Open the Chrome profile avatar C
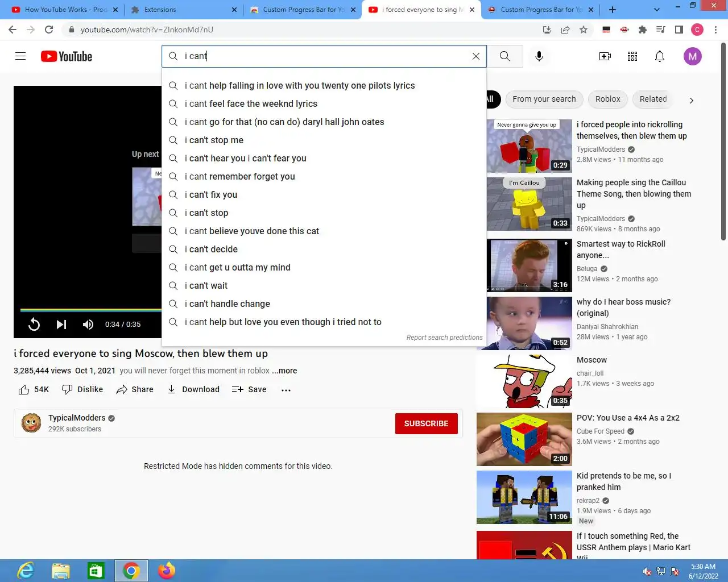This screenshot has width=728, height=582. point(697,30)
